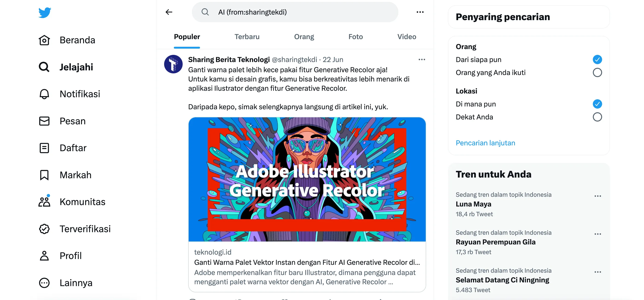
Task: Open Markah bookmark icon
Action: point(44,175)
